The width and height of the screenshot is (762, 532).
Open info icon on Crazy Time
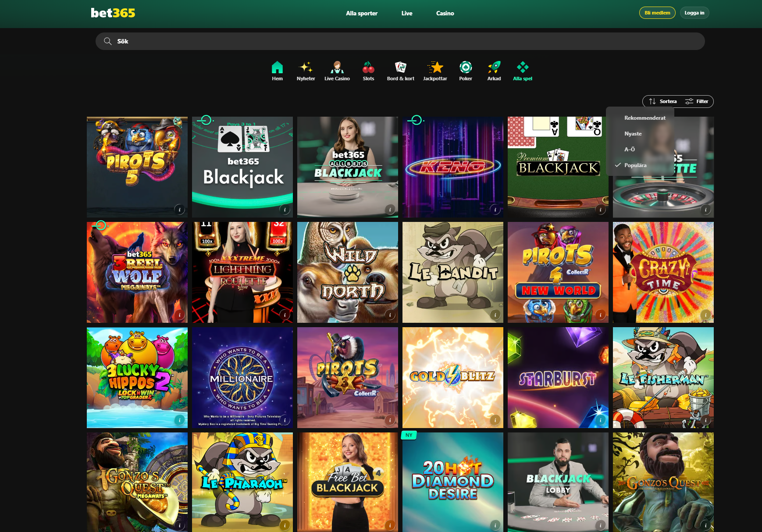[x=705, y=315]
